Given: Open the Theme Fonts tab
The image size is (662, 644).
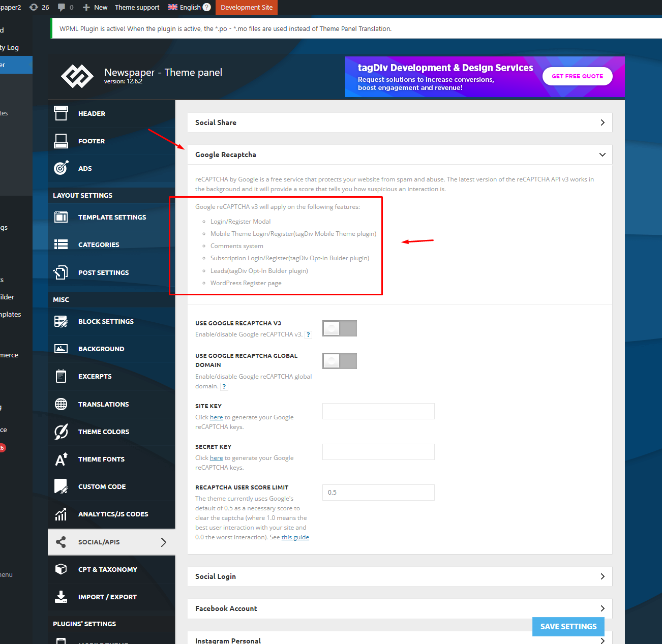Looking at the screenshot, I should (111, 459).
